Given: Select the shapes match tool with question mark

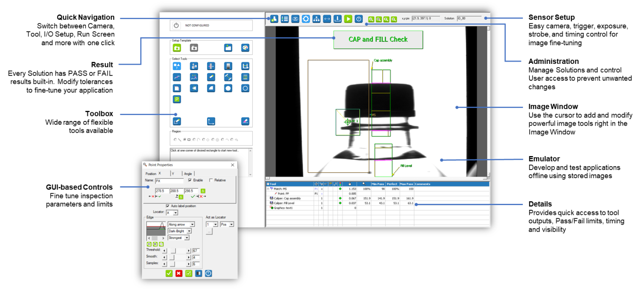Looking at the screenshot, I should (177, 66).
